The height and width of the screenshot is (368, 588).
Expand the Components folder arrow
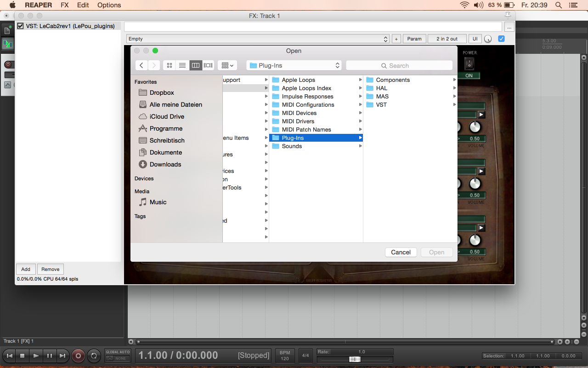pyautogui.click(x=454, y=80)
